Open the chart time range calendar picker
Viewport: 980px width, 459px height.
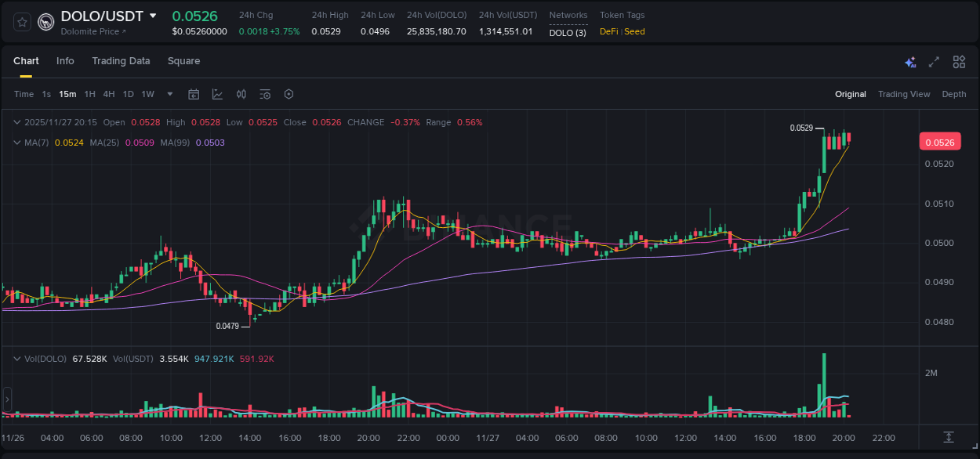(x=194, y=94)
